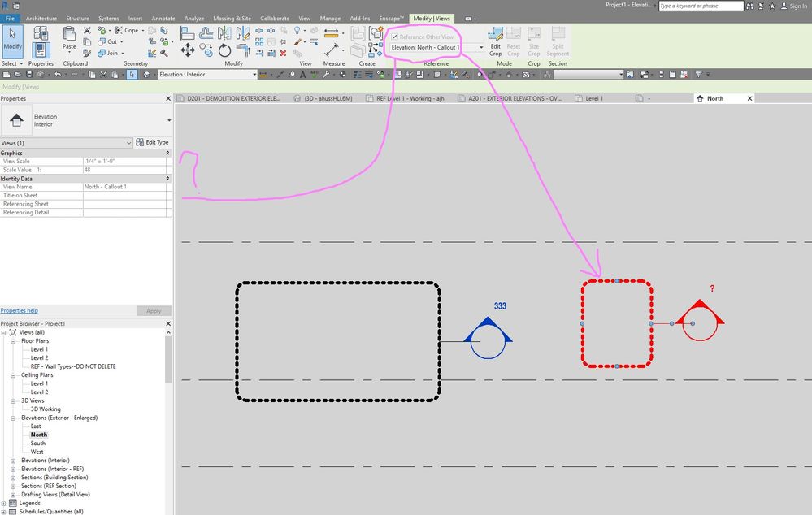812x515 pixels.
Task: Click the Apply button in Properties
Action: [x=154, y=311]
